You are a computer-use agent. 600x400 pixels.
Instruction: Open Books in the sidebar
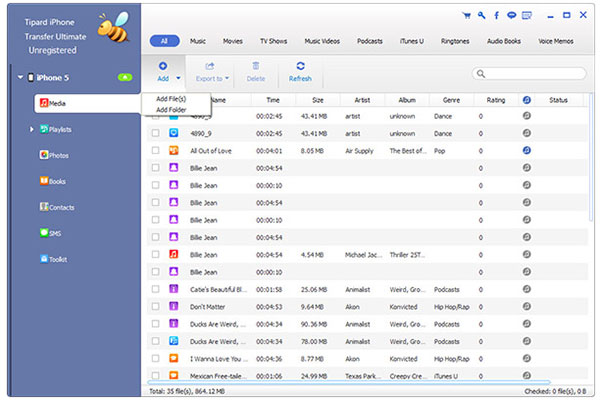point(52,181)
